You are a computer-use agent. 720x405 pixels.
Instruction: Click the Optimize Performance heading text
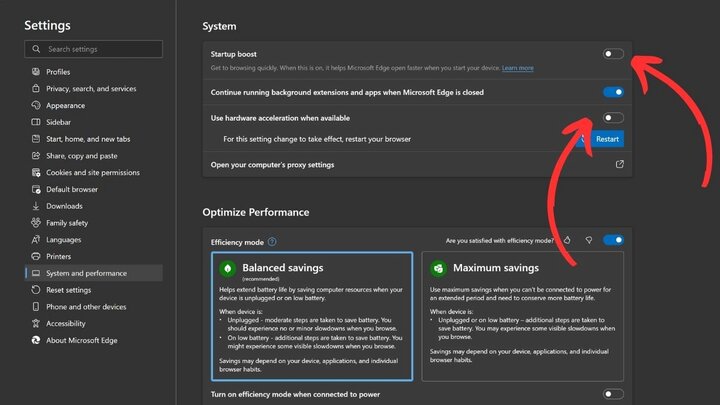256,213
